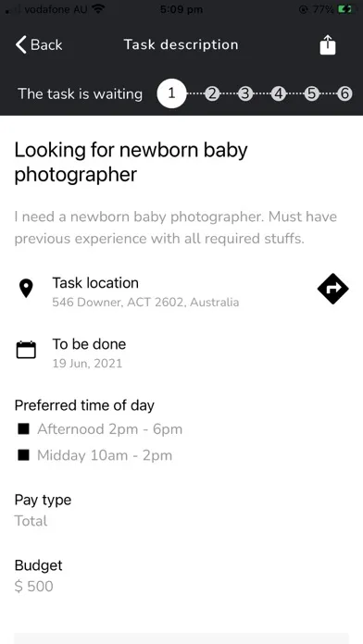Toggle the Midday 10am - 2pm square
The width and height of the screenshot is (363, 644).
[23, 455]
